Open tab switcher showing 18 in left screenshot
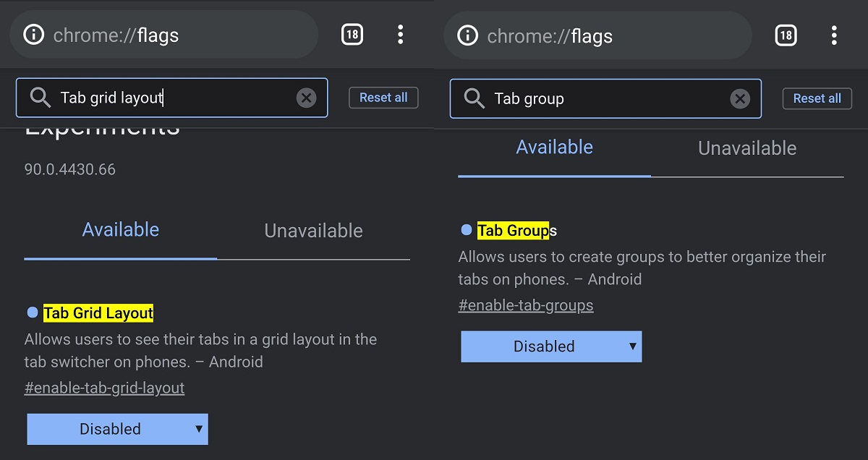 (x=352, y=35)
